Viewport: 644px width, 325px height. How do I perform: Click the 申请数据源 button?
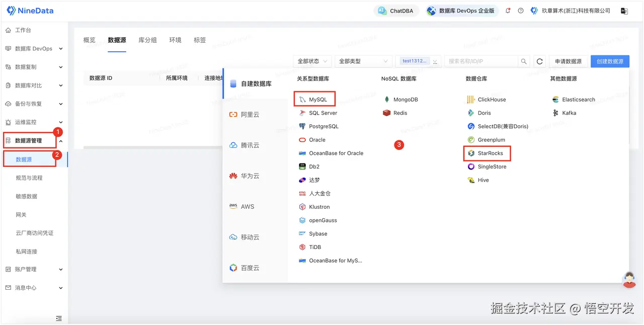tap(568, 61)
